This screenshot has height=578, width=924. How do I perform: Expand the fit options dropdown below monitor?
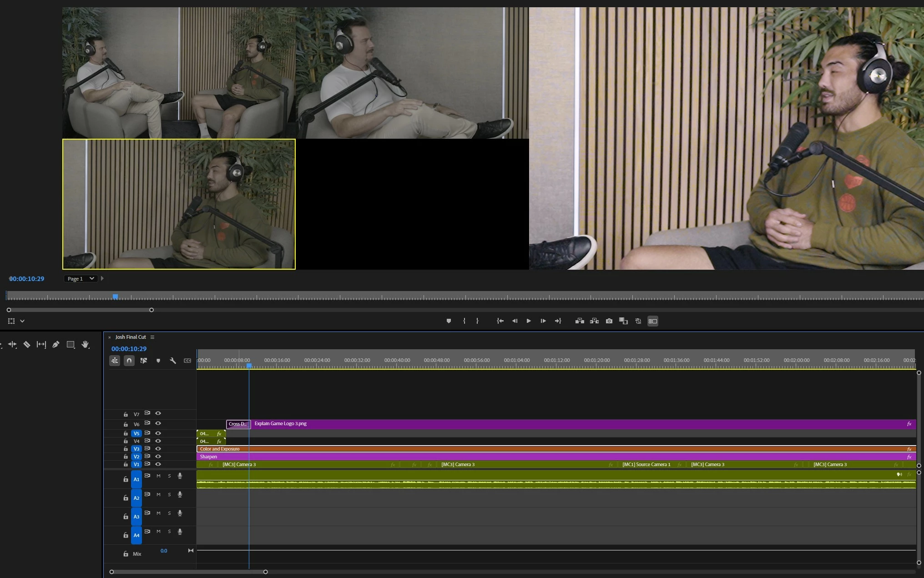click(22, 321)
